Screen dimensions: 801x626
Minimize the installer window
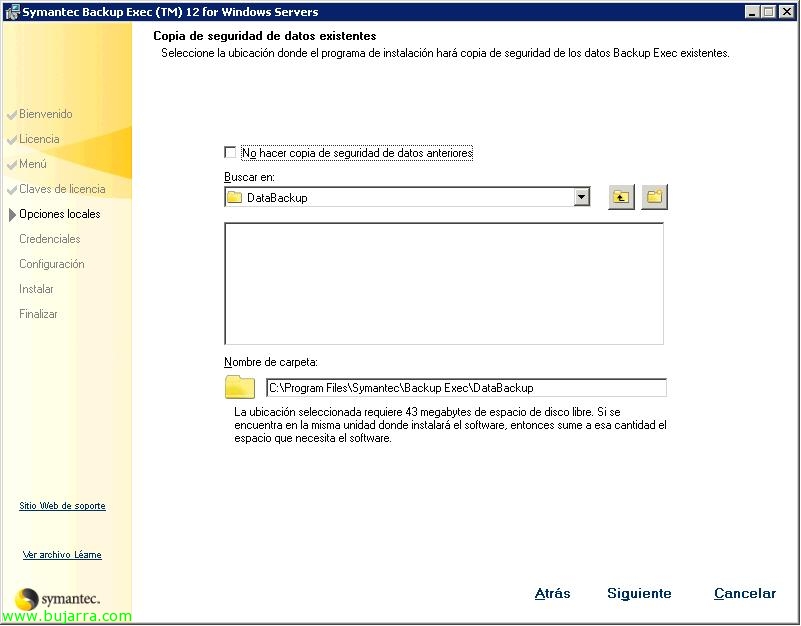click(751, 11)
